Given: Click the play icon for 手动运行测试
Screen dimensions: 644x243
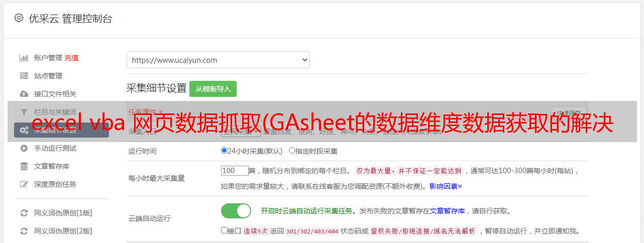Looking at the screenshot, I should (24, 148).
